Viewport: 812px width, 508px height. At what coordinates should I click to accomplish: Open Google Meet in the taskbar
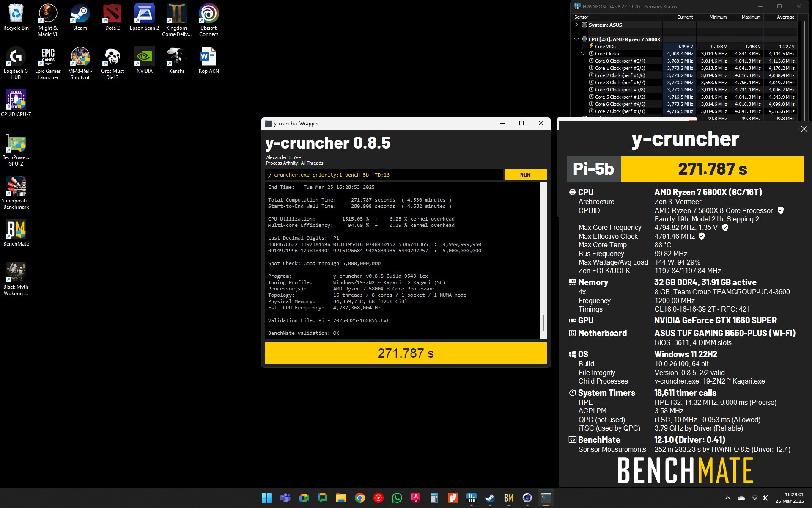(x=304, y=498)
